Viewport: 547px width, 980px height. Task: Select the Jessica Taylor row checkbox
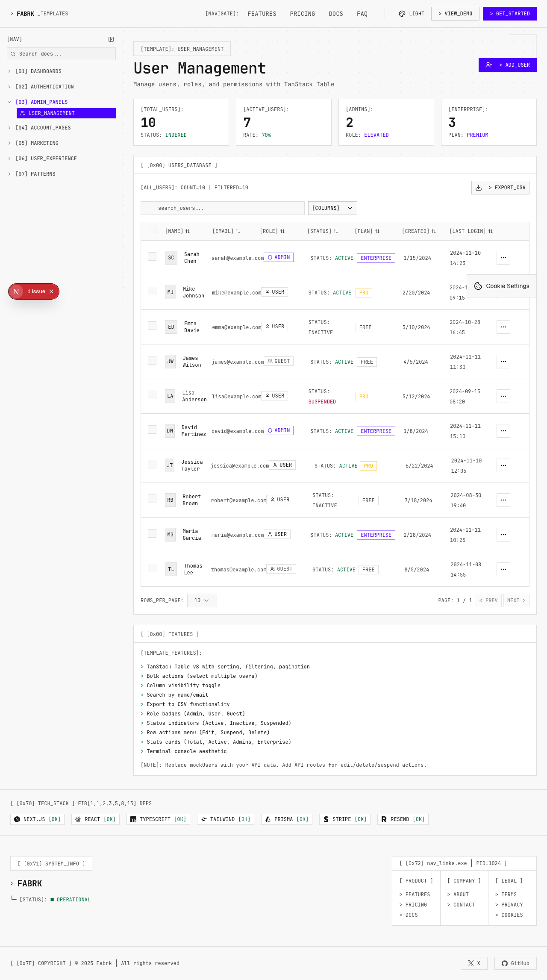[x=152, y=464]
